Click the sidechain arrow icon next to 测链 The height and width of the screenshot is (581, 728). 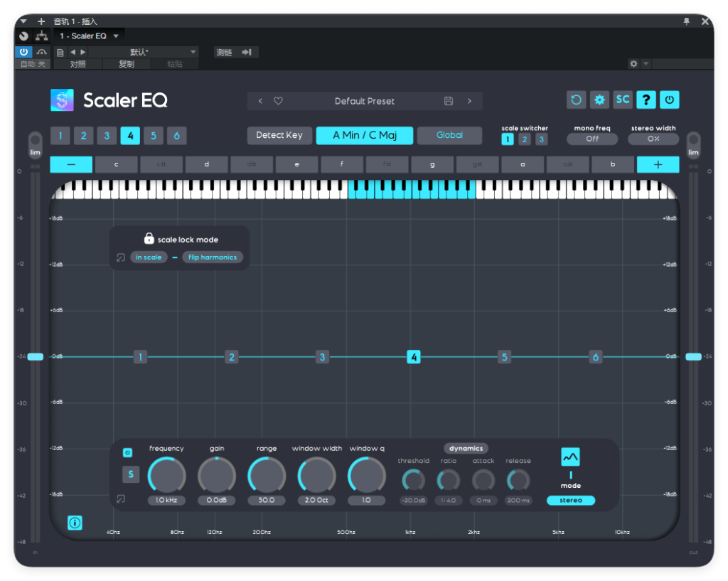click(247, 53)
